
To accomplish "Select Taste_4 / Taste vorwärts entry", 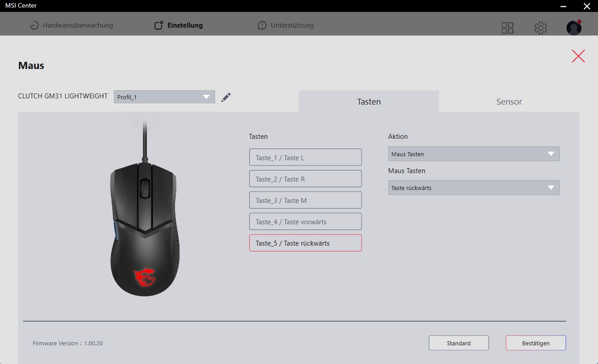I will [305, 222].
